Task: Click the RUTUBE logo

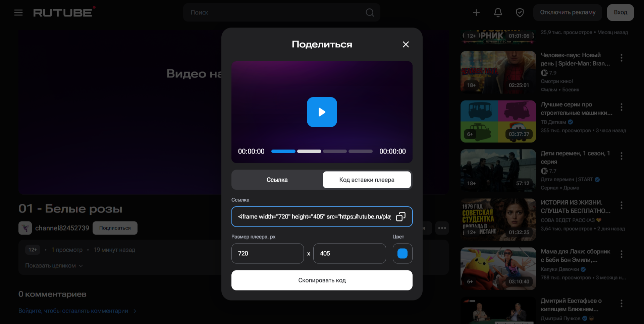Action: click(x=64, y=12)
